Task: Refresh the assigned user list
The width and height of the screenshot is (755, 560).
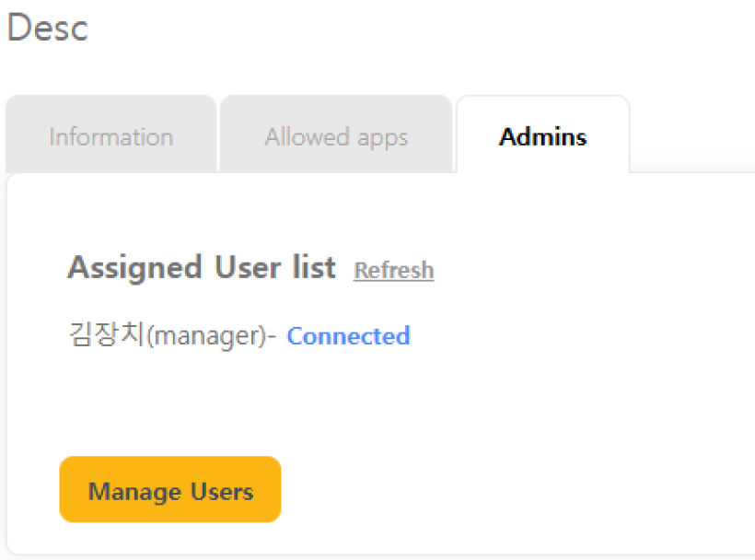Action: tap(393, 271)
